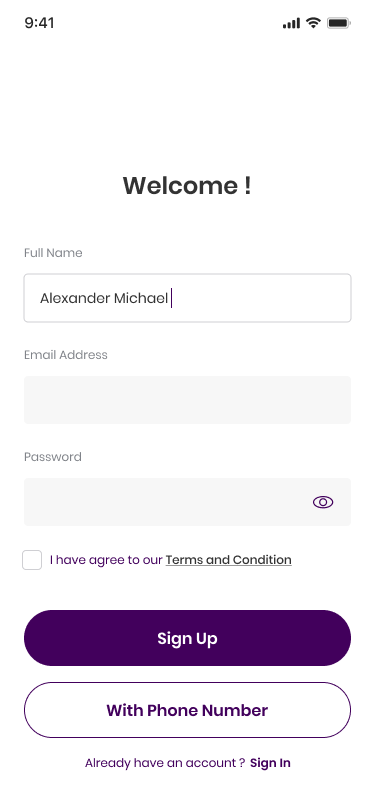375x812 pixels.
Task: Place cursor after 'Alexander Michael' text
Action: [170, 298]
